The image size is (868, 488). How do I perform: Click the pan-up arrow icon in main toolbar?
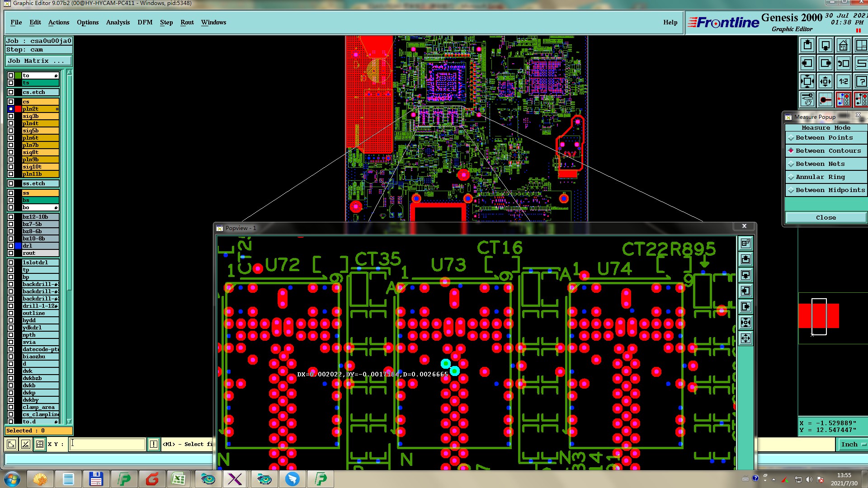click(807, 46)
